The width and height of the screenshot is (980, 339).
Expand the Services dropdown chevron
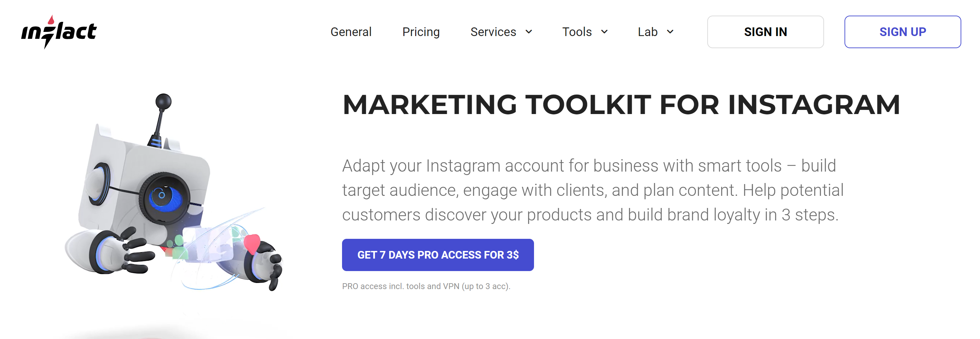pyautogui.click(x=529, y=32)
